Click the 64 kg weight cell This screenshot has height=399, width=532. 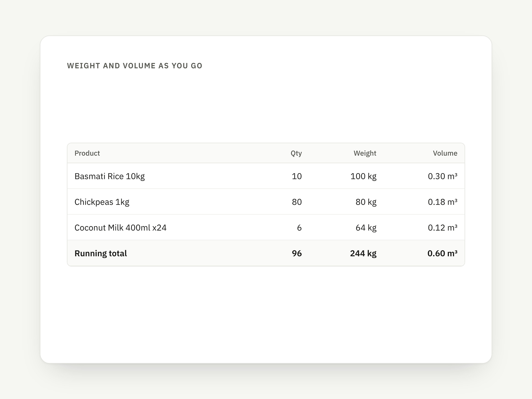[366, 228]
